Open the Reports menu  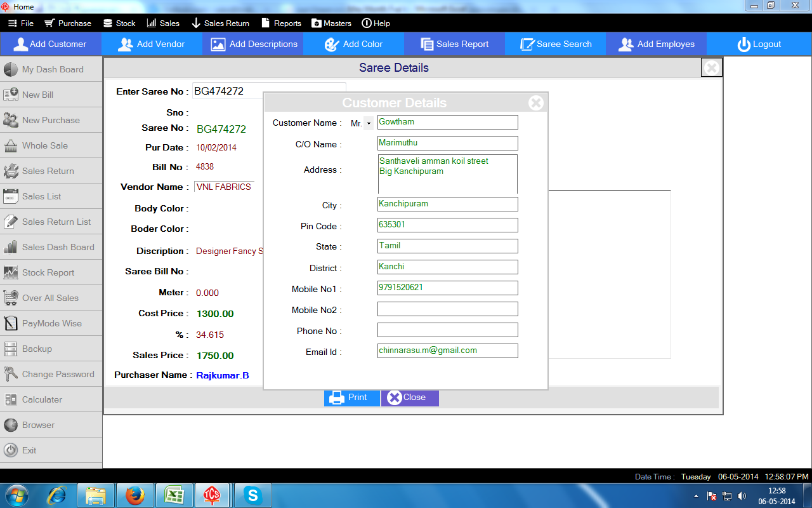[x=281, y=23]
